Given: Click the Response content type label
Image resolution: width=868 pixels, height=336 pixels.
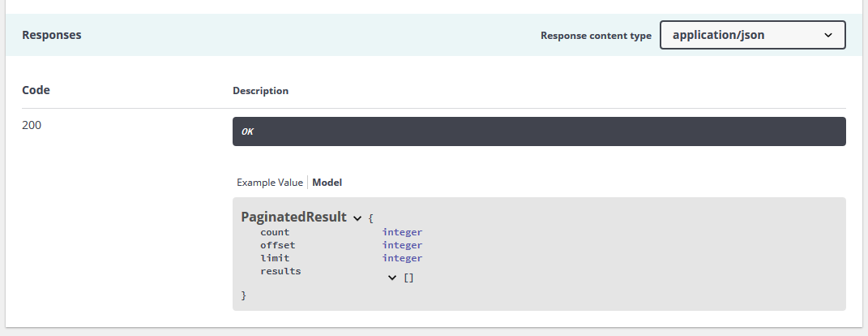Looking at the screenshot, I should pos(596,36).
